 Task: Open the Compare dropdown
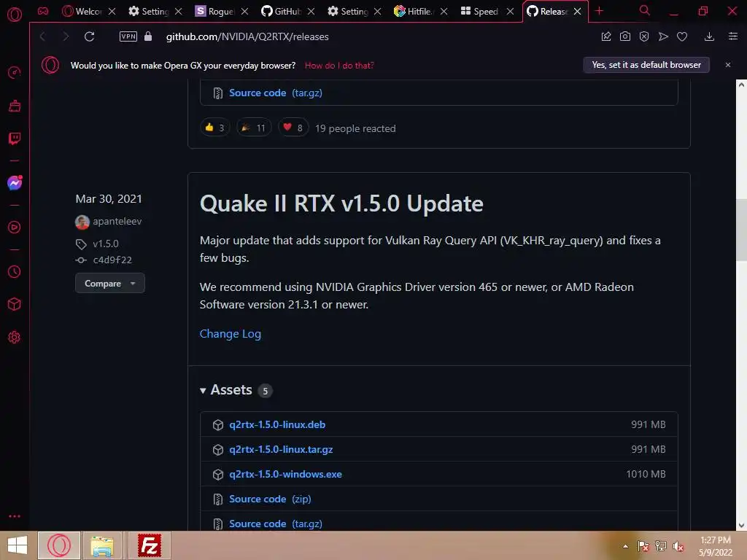click(110, 284)
